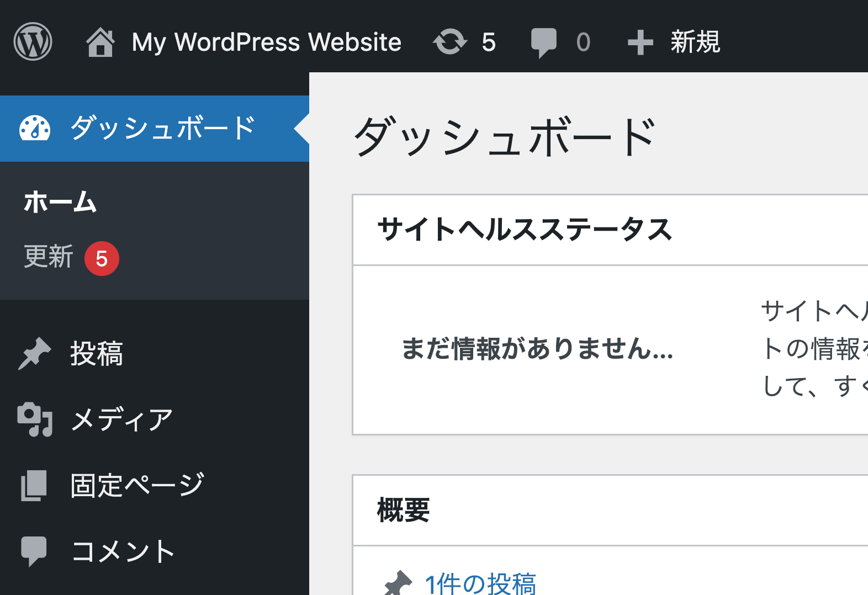Screen dimensions: 868x595
Task: Open the 新規 menu
Action: (x=695, y=42)
